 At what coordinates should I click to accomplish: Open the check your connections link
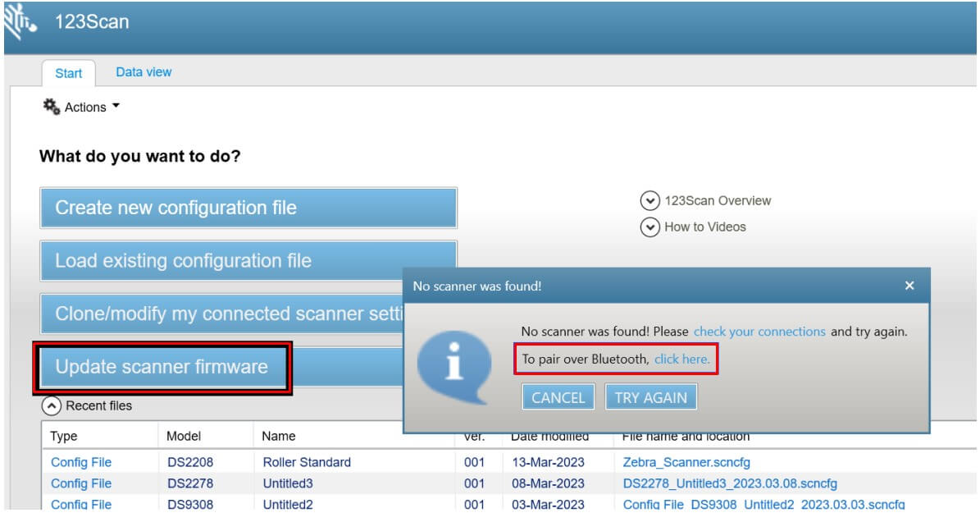click(759, 332)
